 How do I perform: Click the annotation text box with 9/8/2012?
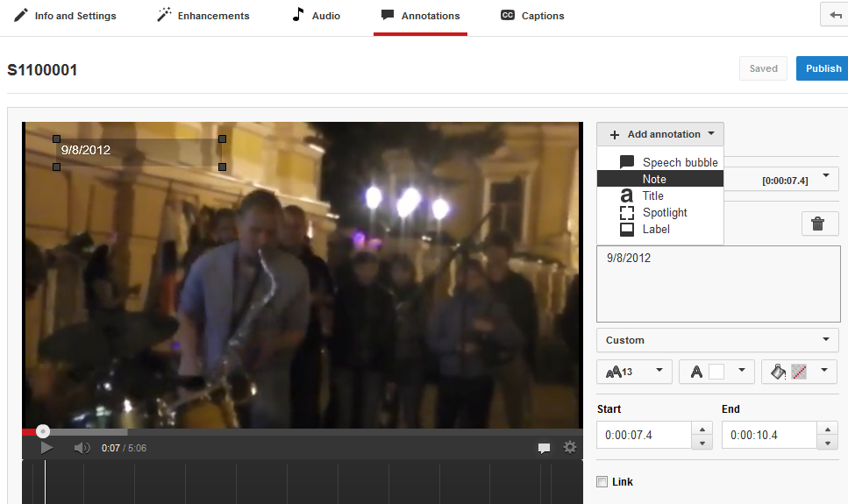(x=718, y=284)
